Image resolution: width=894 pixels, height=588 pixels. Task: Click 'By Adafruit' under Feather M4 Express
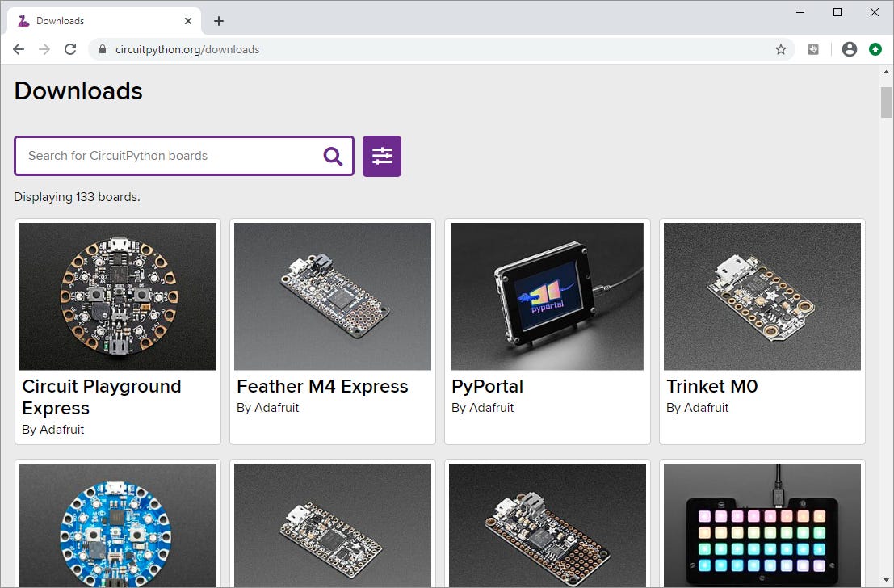tap(268, 408)
